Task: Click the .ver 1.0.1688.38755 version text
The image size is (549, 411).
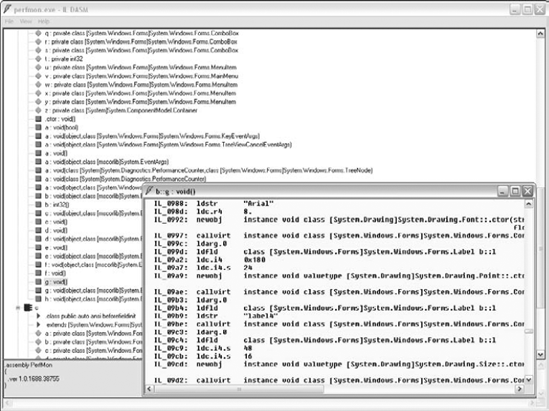Action: click(34, 378)
